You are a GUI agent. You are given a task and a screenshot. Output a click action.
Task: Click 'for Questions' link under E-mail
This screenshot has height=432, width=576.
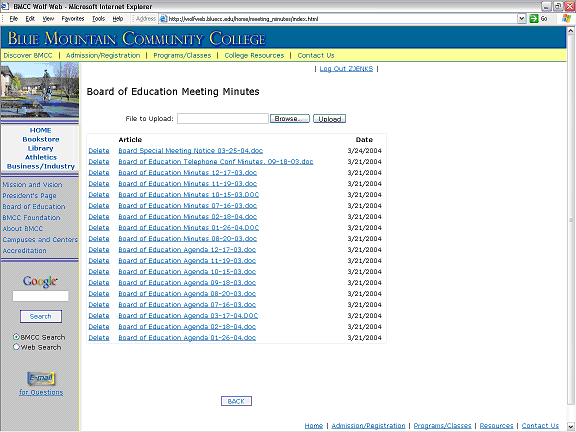click(x=41, y=392)
